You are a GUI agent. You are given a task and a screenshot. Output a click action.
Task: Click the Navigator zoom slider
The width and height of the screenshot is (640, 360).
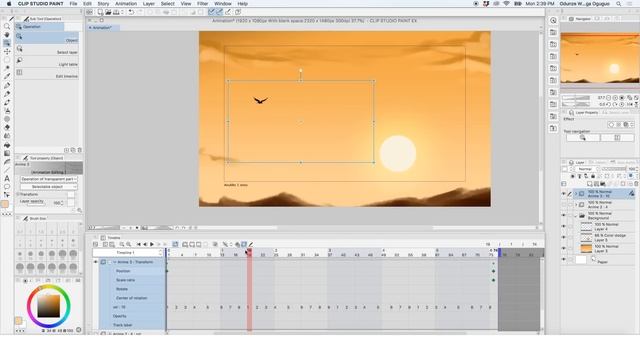(576, 98)
